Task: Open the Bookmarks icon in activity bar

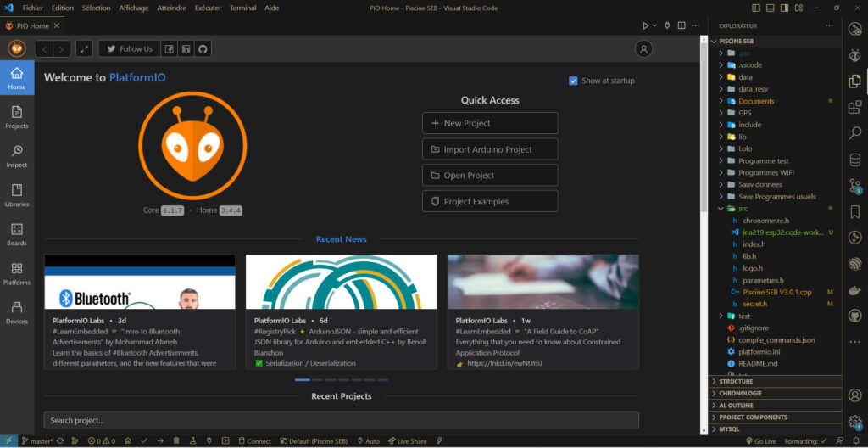Action: [x=854, y=211]
